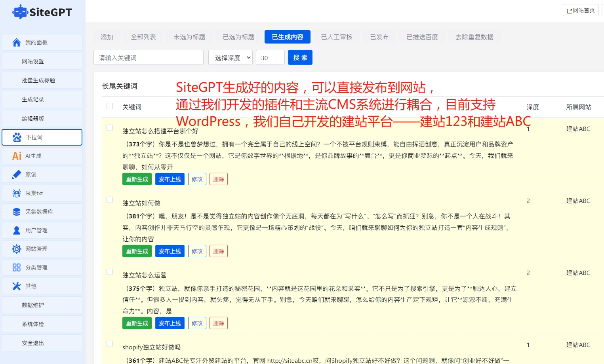Open the 已发布 tab
Viewport: 604px width, 364px height.
tap(379, 37)
